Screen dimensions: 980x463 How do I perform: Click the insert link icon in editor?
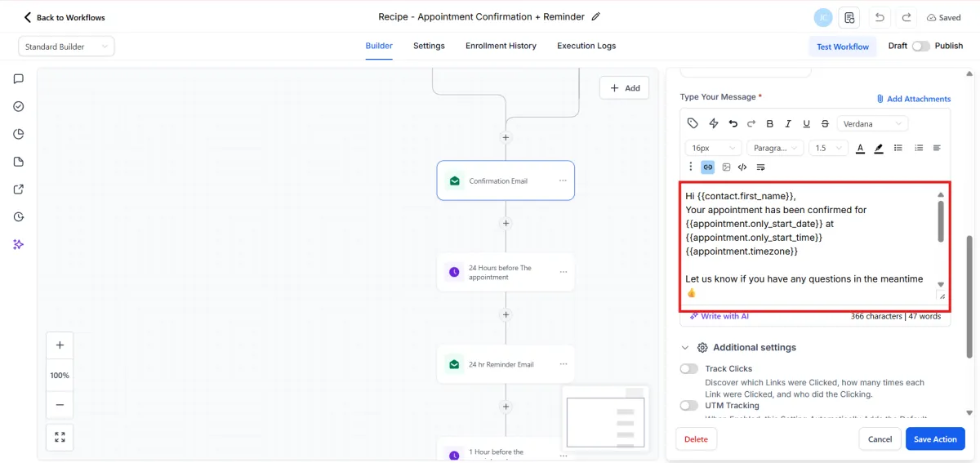tap(708, 167)
